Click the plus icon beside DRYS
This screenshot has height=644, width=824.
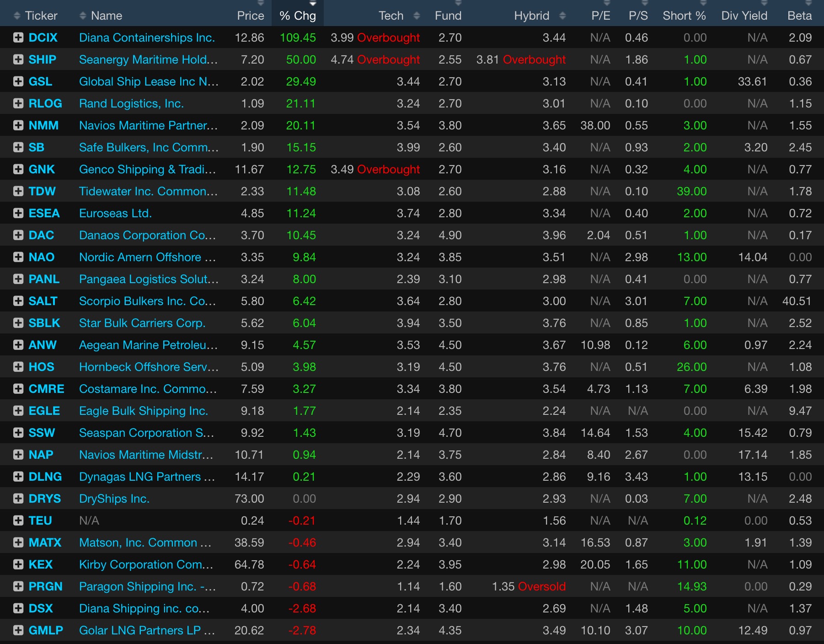pos(18,499)
